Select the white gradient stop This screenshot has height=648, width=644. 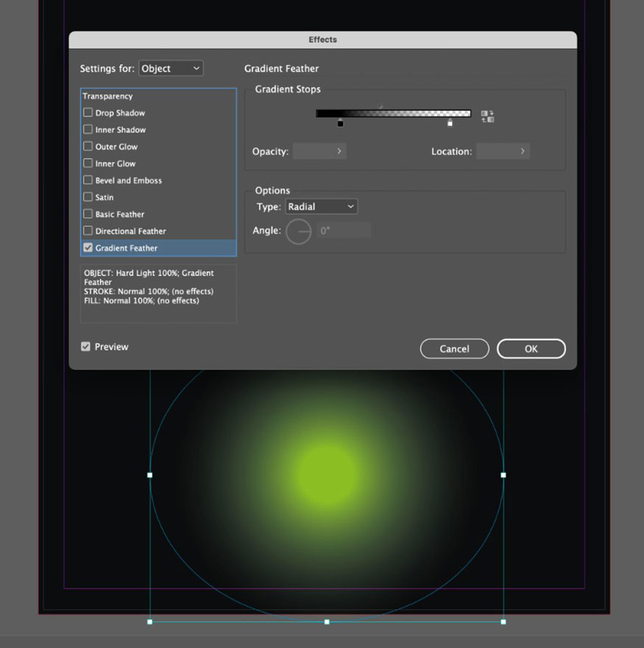click(x=450, y=122)
